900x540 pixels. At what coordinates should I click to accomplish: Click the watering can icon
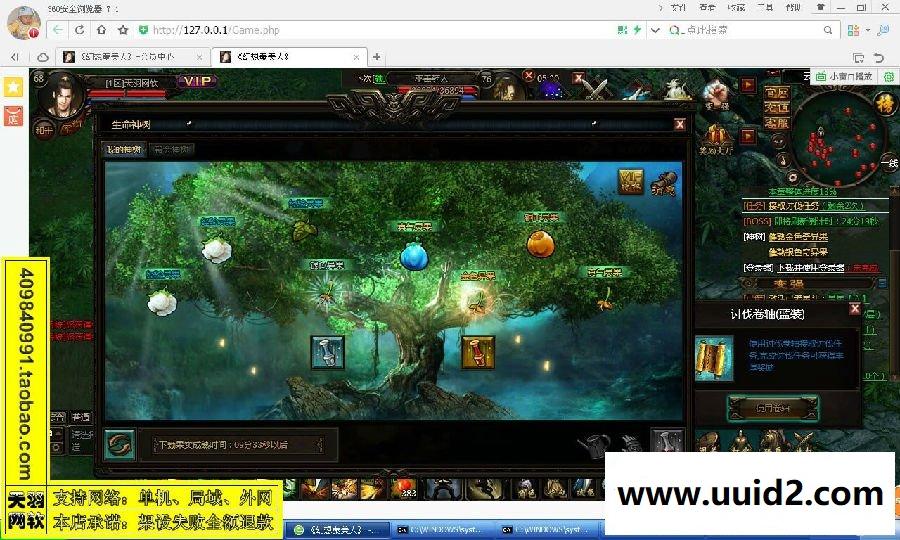pos(594,445)
